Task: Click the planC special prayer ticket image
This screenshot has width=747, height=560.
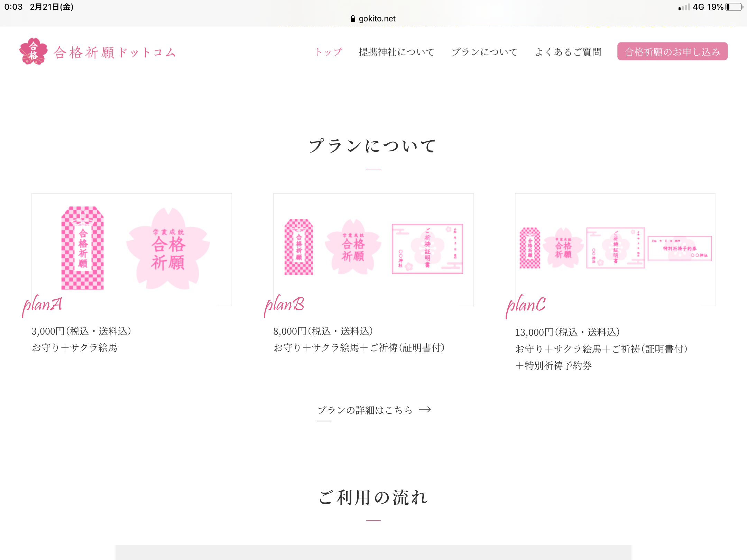Action: click(x=679, y=249)
